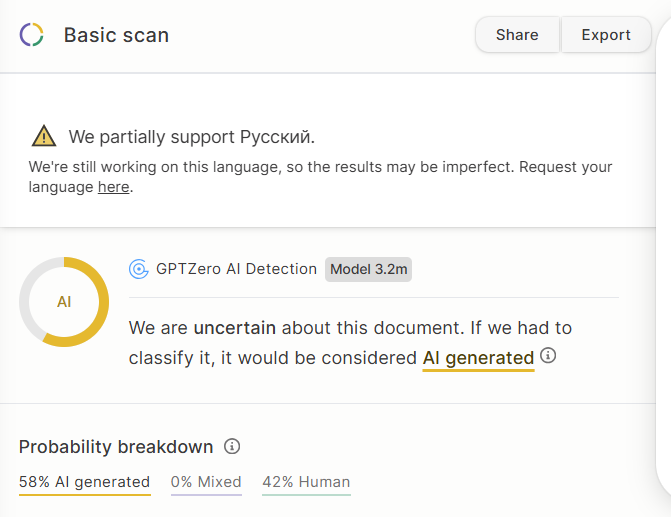671x517 pixels.
Task: Open Probability breakdown info icon
Action: coord(232,446)
